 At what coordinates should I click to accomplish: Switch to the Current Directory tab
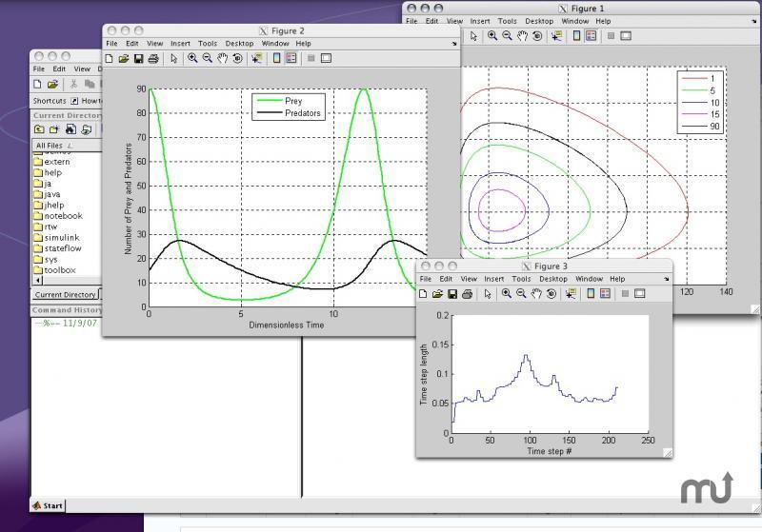(x=65, y=295)
